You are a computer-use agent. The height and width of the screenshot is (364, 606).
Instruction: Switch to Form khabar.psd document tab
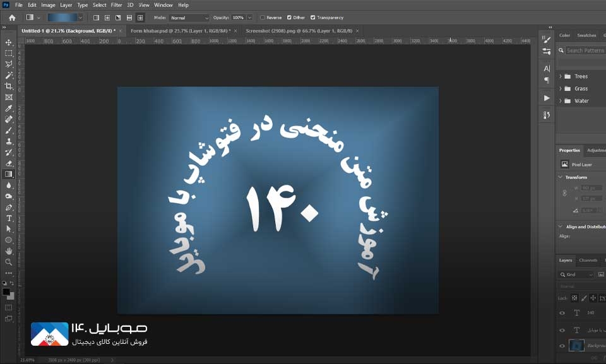tap(180, 31)
